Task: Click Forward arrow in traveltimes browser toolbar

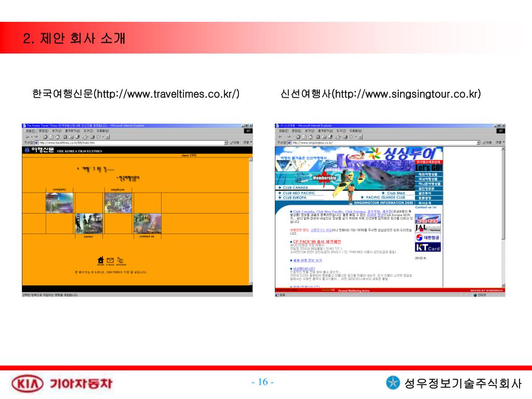Action: point(36,137)
